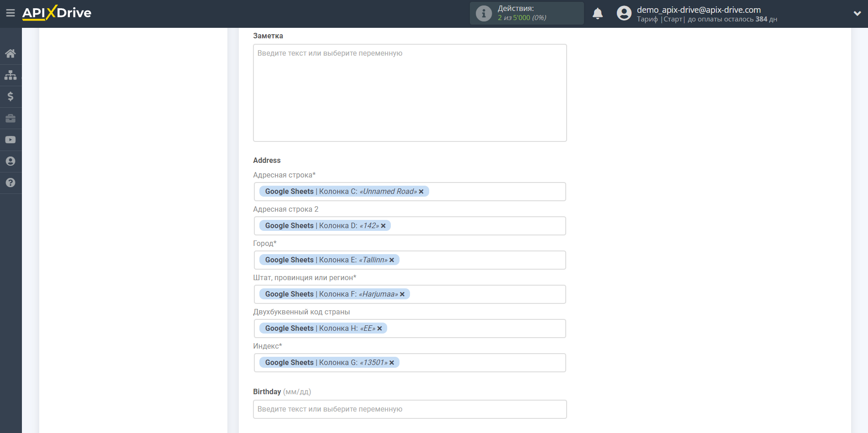Image resolution: width=868 pixels, height=433 pixels.
Task: Open the notifications bell
Action: click(x=598, y=13)
